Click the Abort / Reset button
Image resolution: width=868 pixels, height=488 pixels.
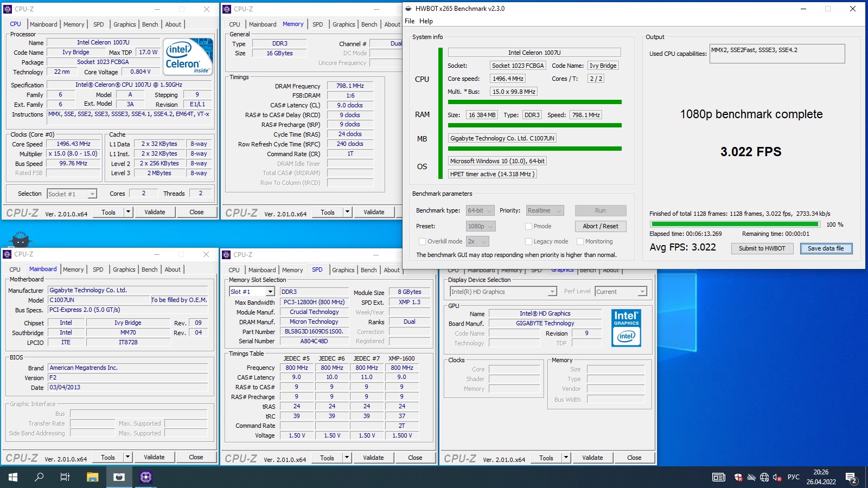point(601,226)
